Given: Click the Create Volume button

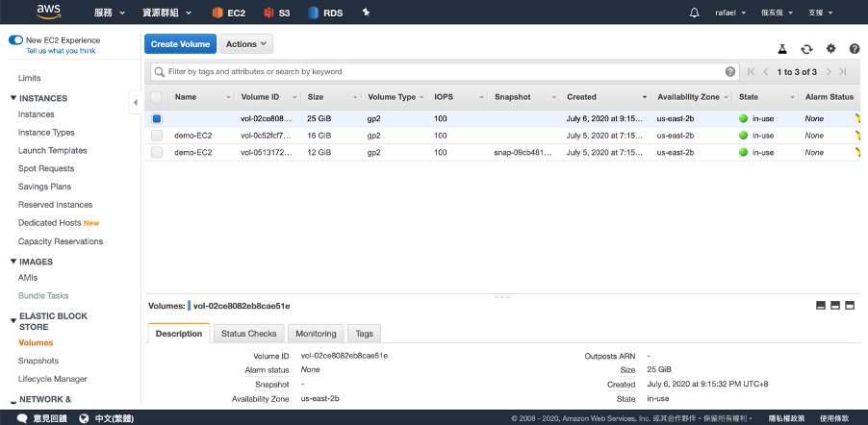Looking at the screenshot, I should [x=180, y=44].
